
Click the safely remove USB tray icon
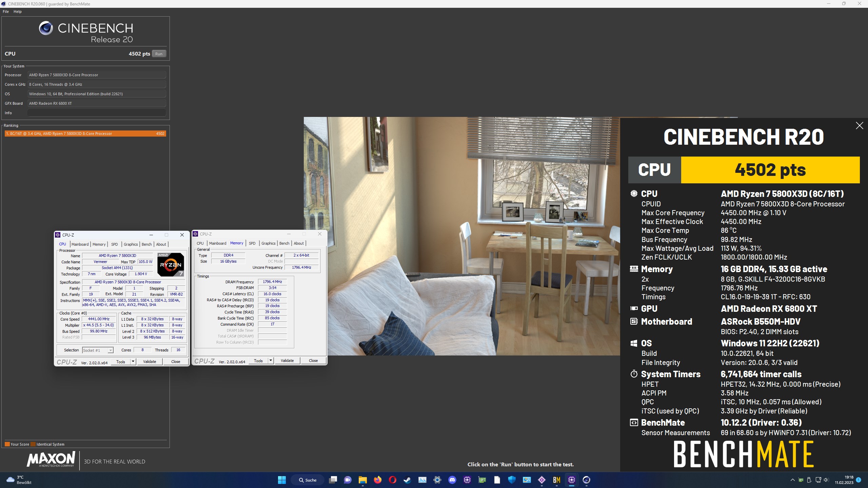(809, 480)
